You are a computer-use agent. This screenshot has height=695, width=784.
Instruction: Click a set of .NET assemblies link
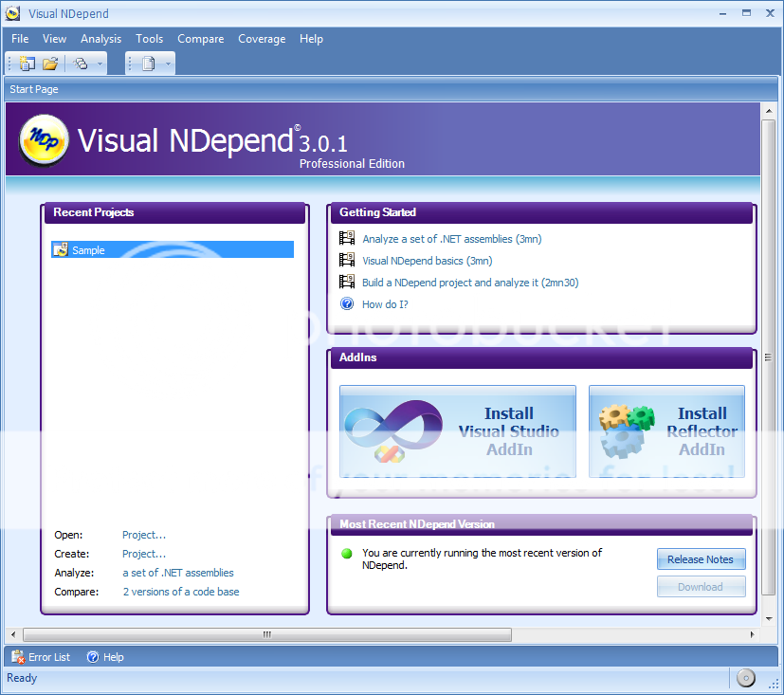(x=178, y=573)
